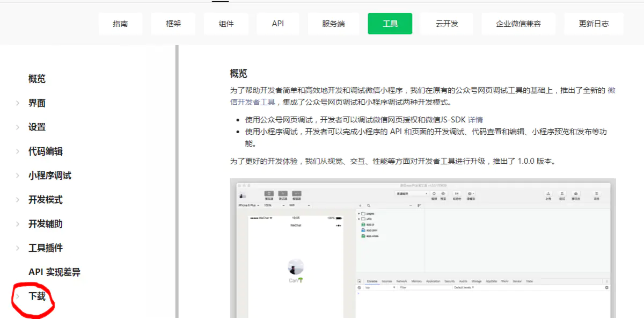Open the 代码编辑 sidebar entry
Viewport: 644px width, 319px height.
[x=46, y=151]
